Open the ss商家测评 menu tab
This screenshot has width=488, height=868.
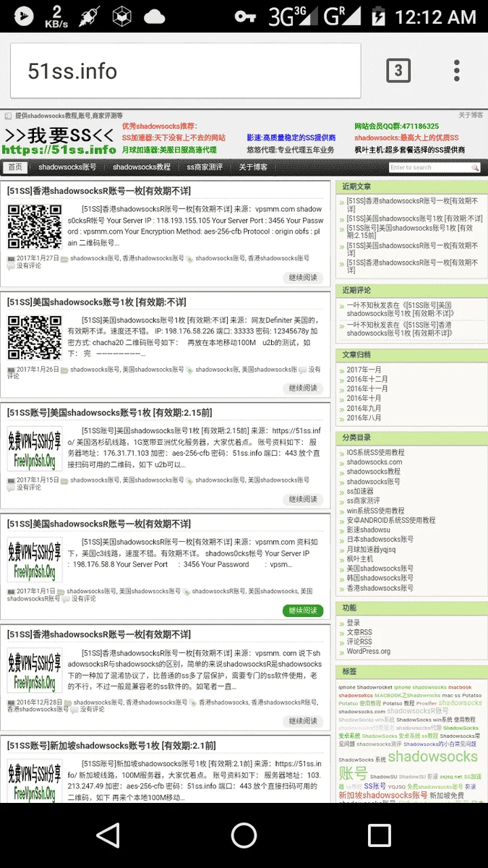[205, 167]
